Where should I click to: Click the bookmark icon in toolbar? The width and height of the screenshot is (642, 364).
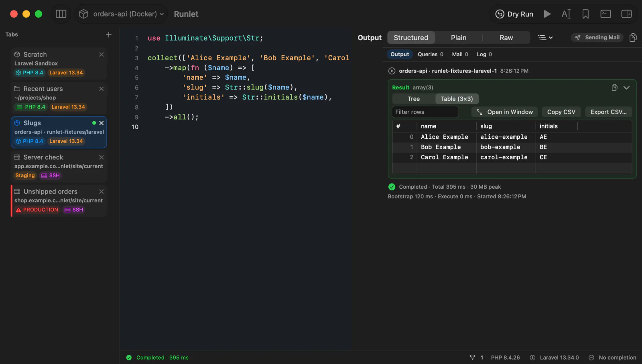585,14
